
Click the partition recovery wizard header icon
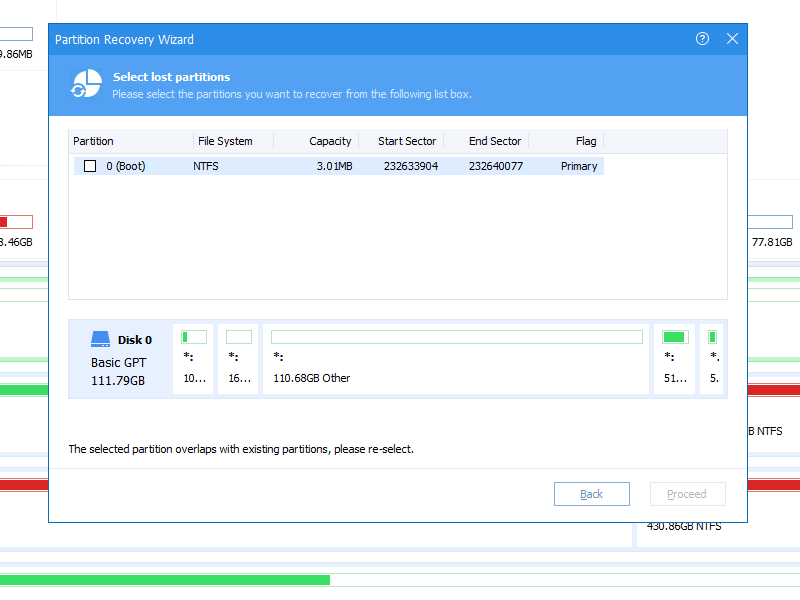click(86, 84)
